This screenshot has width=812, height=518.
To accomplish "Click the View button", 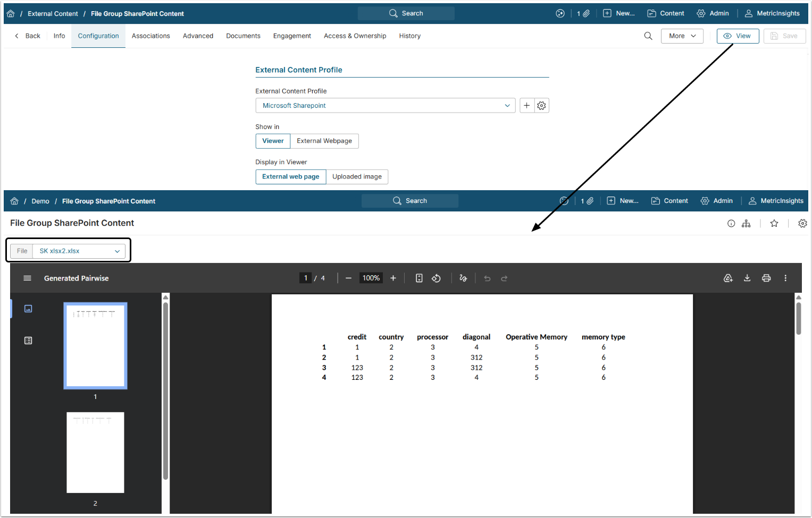I will pos(738,36).
